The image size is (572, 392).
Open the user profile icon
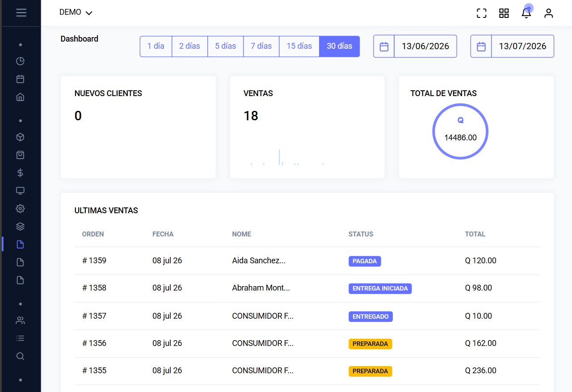click(x=548, y=13)
